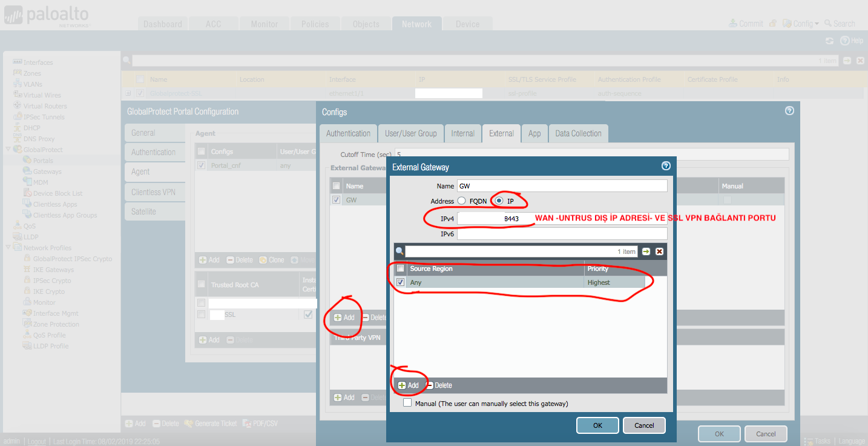Click Delete icon under Source Region list
Image resolution: width=868 pixels, height=446 pixels.
click(430, 385)
